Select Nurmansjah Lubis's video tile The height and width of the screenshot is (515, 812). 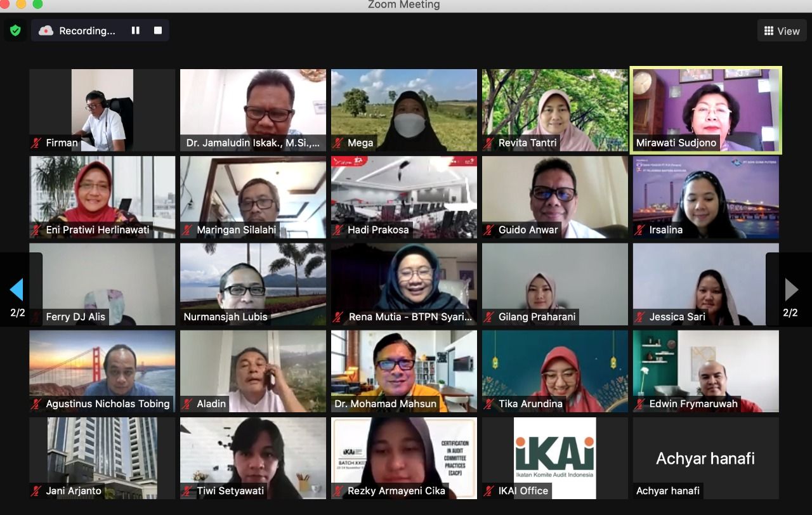click(253, 284)
